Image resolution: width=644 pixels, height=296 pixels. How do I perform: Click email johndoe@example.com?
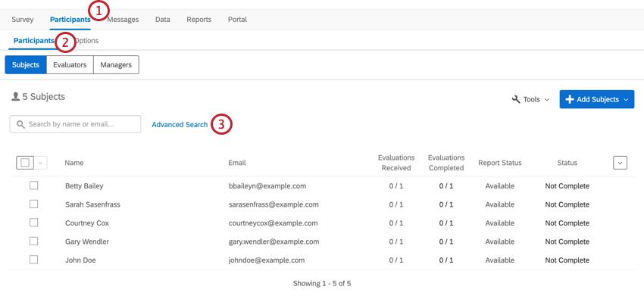(x=267, y=260)
